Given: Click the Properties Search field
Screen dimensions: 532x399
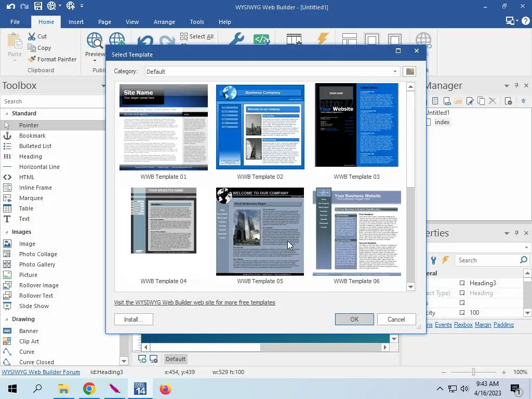Looking at the screenshot, I should coord(491,260).
